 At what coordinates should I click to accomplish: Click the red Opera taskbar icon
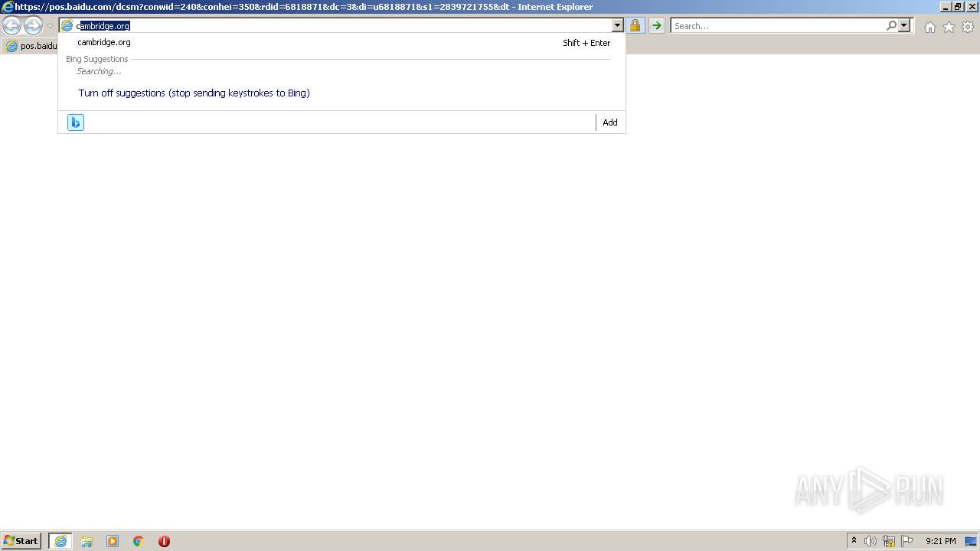pos(164,541)
